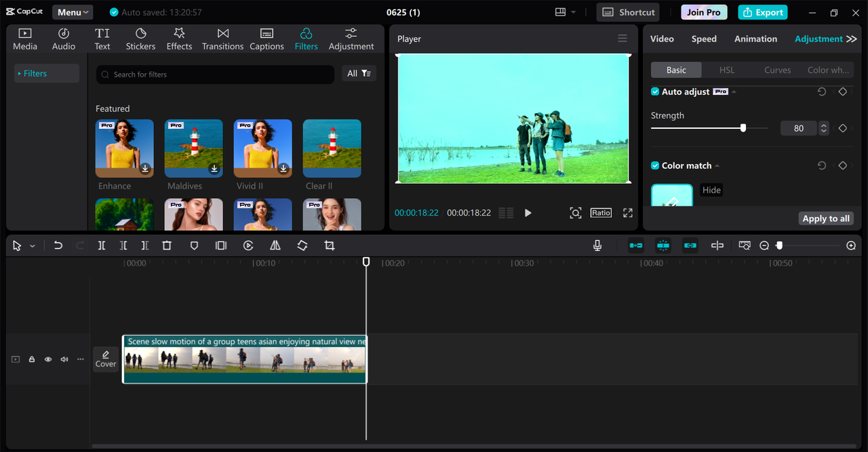Click the Strength slider handle
This screenshot has width=868, height=452.
point(743,128)
